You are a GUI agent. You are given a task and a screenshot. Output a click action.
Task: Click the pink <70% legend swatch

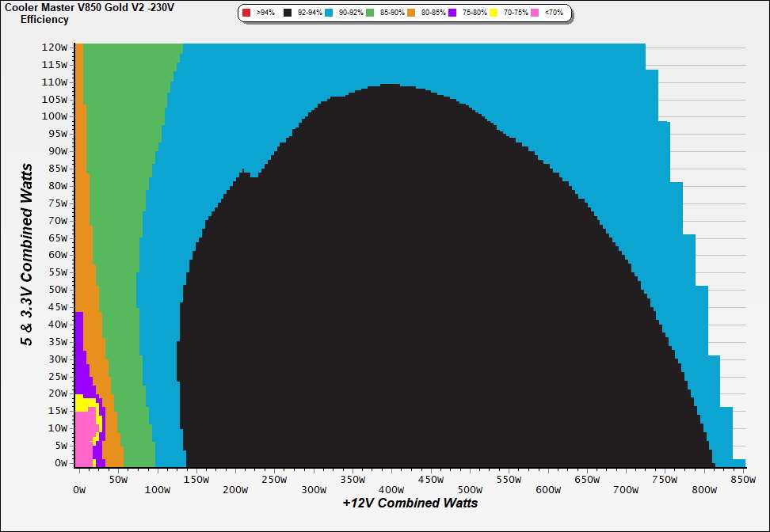coord(536,13)
